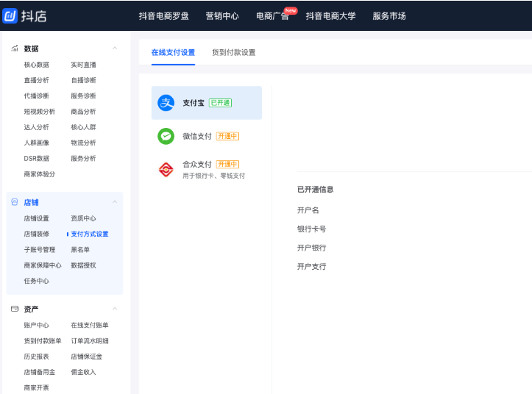Open 商品分析 in sidebar
The height and width of the screenshot is (394, 532).
coord(83,111)
